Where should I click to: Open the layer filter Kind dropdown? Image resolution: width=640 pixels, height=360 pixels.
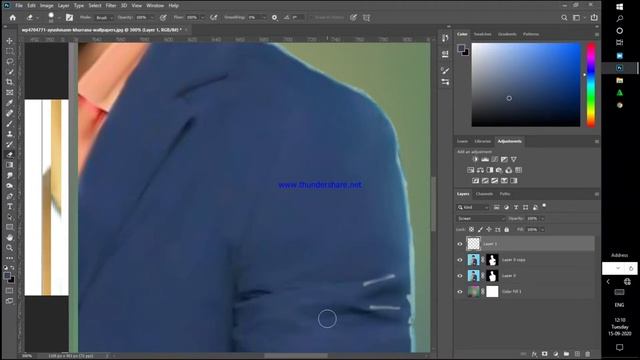click(x=473, y=207)
